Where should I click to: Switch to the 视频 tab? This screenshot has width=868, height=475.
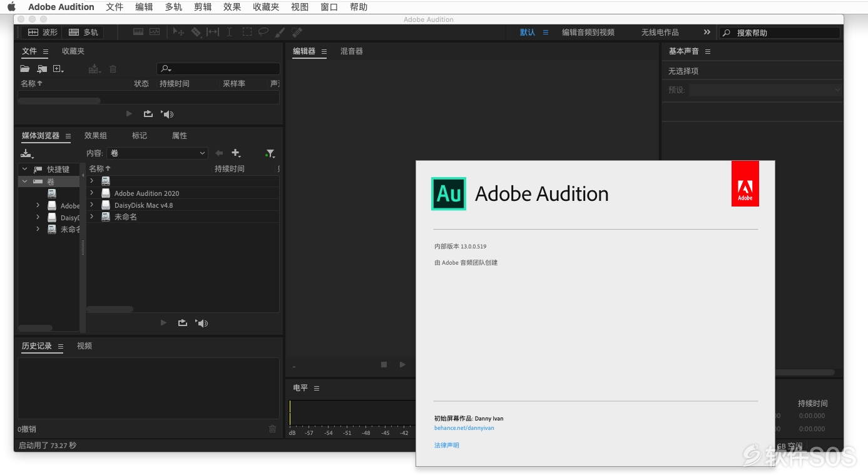click(x=84, y=346)
